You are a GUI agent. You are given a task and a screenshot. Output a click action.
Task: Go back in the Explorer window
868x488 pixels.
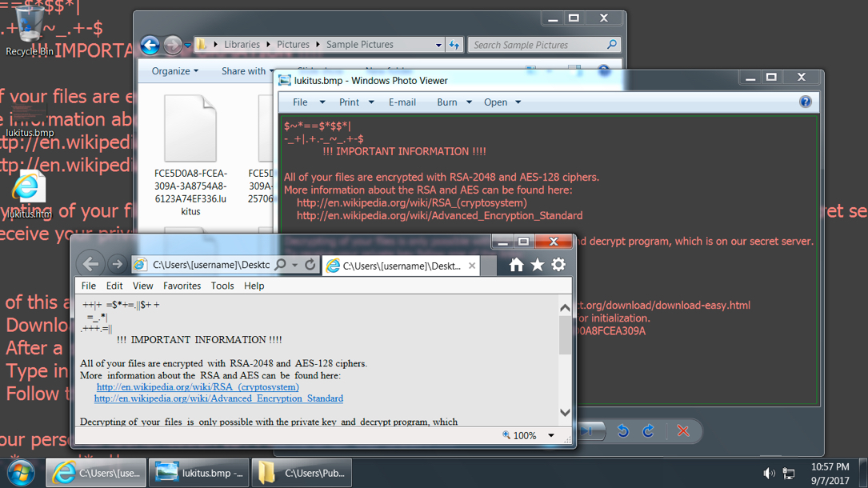(150, 45)
